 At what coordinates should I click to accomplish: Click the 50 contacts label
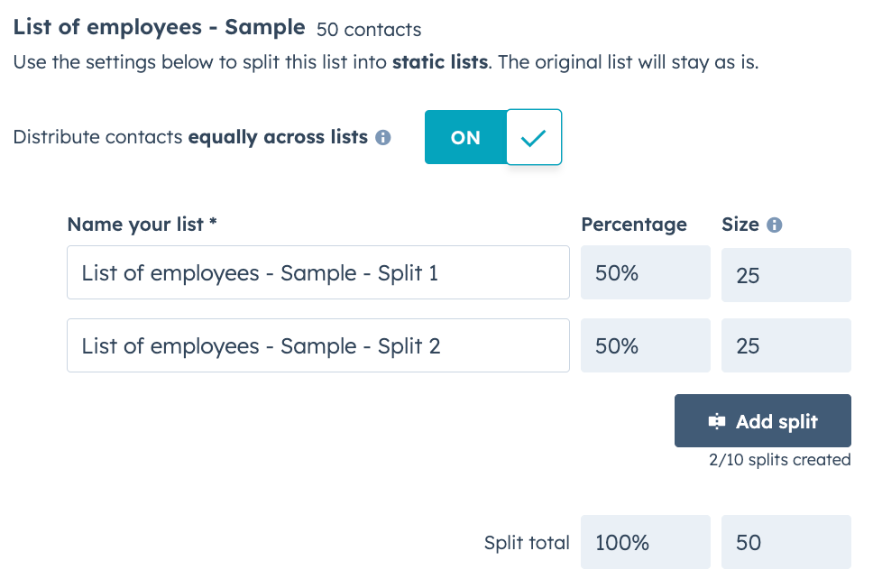tap(367, 29)
